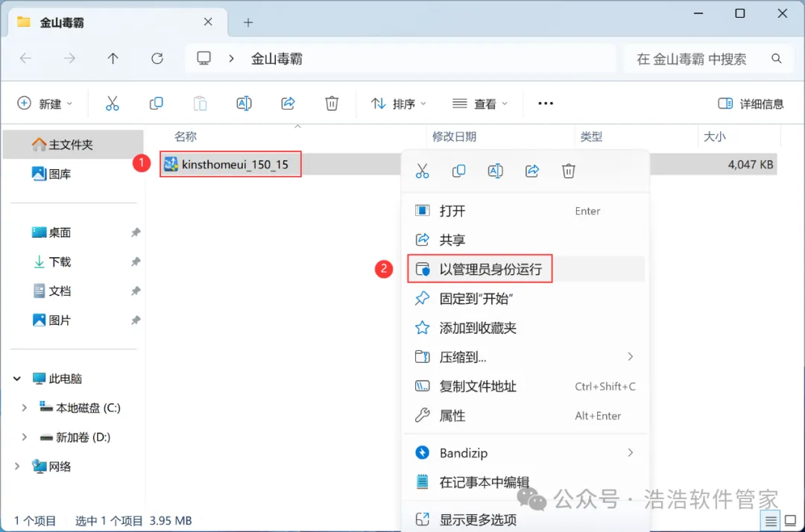Click the Cut icon in the main toolbar
This screenshot has height=532, width=805.
pyautogui.click(x=112, y=104)
